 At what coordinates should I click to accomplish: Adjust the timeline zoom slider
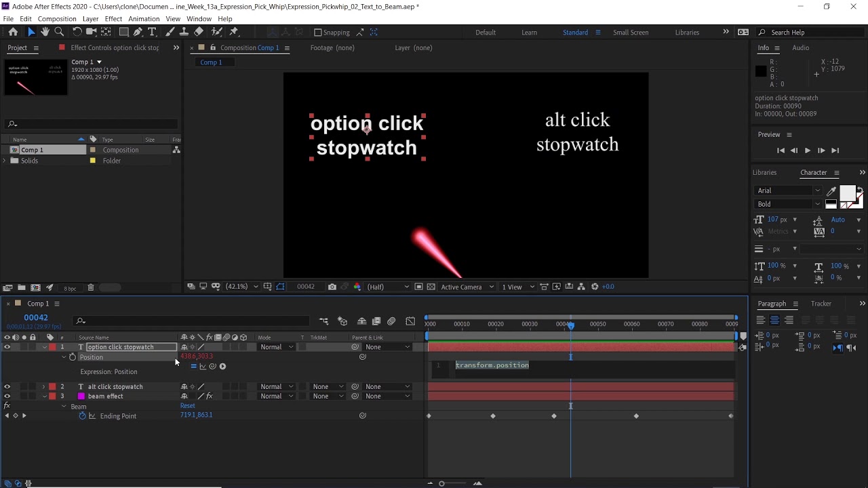442,483
